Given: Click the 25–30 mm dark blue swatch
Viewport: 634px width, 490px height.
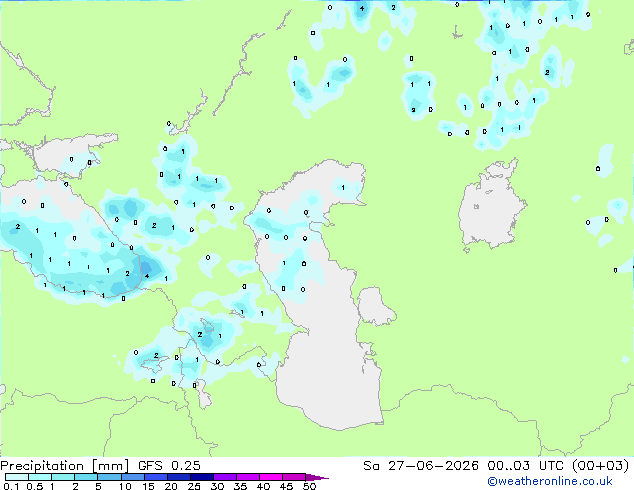Looking at the screenshot, I should tap(202, 477).
